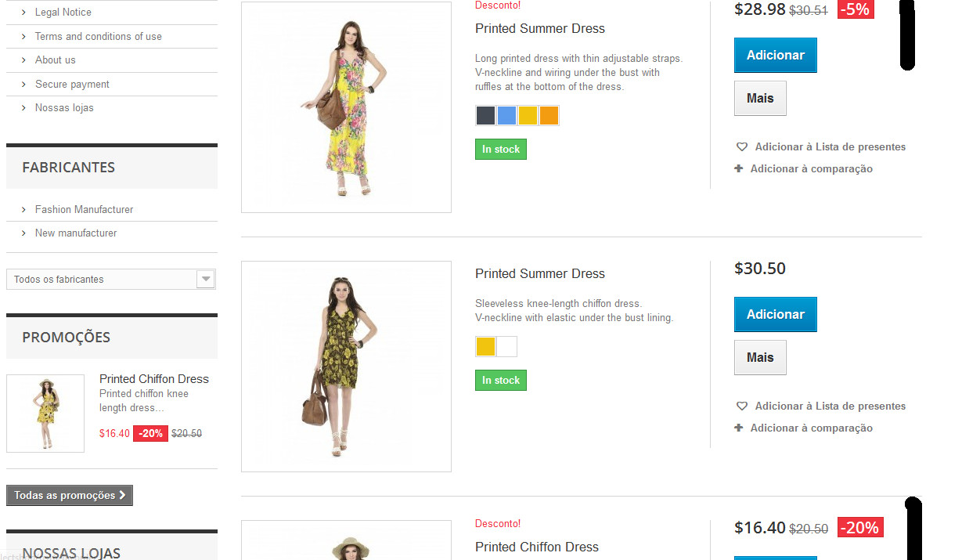This screenshot has width=980, height=560.
Task: Click the $30.50 price
Action: (x=760, y=269)
